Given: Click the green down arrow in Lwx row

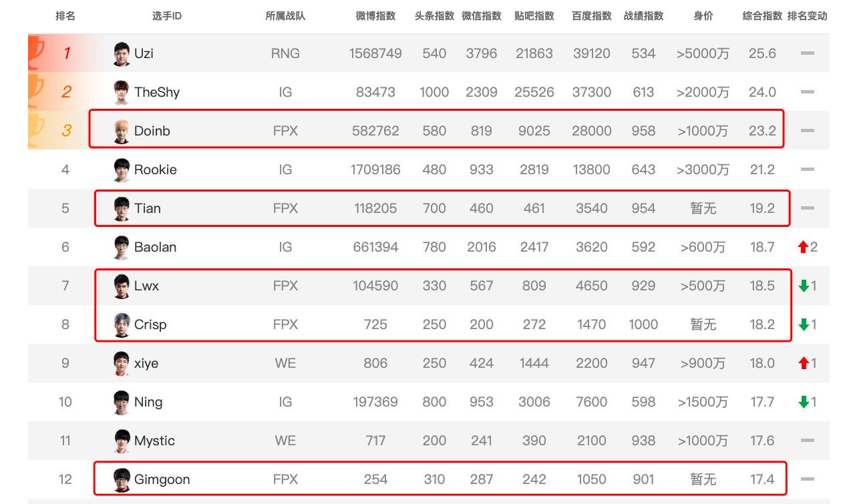Looking at the screenshot, I should point(804,286).
